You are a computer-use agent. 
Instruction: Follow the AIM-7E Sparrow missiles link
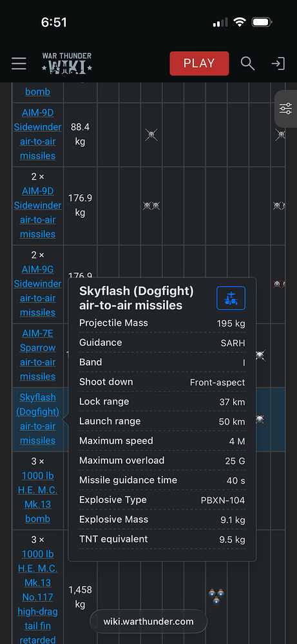38,355
